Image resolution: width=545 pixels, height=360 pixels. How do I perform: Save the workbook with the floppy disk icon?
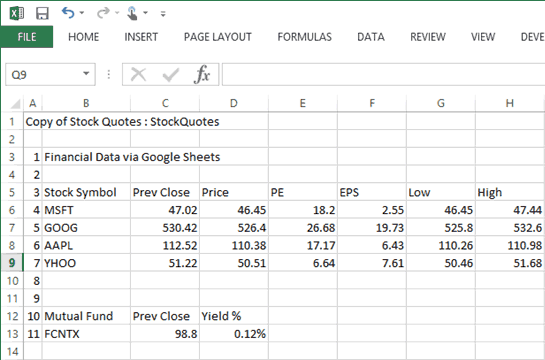pos(42,14)
